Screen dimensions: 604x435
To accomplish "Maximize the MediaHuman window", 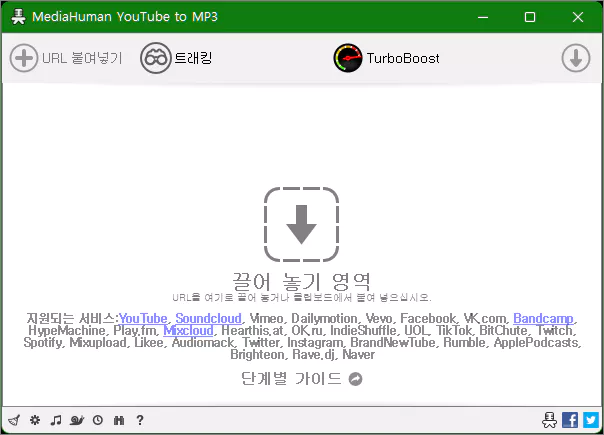I will [530, 17].
